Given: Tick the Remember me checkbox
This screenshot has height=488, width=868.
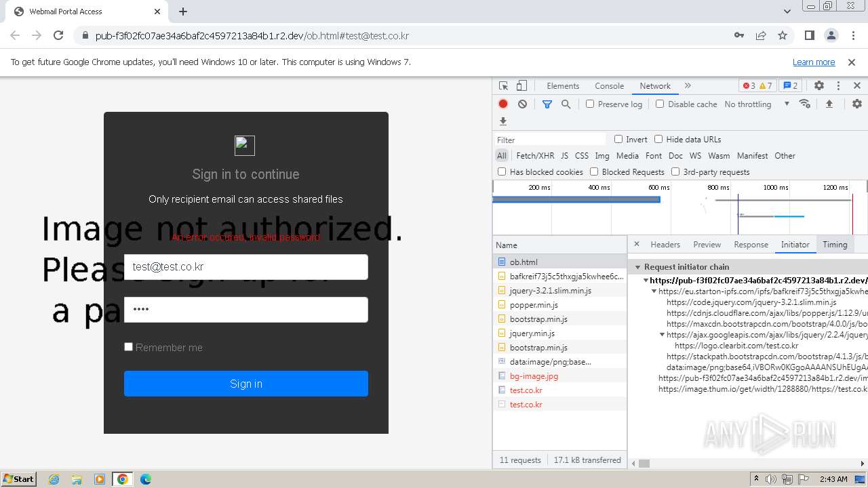Looking at the screenshot, I should tap(128, 346).
